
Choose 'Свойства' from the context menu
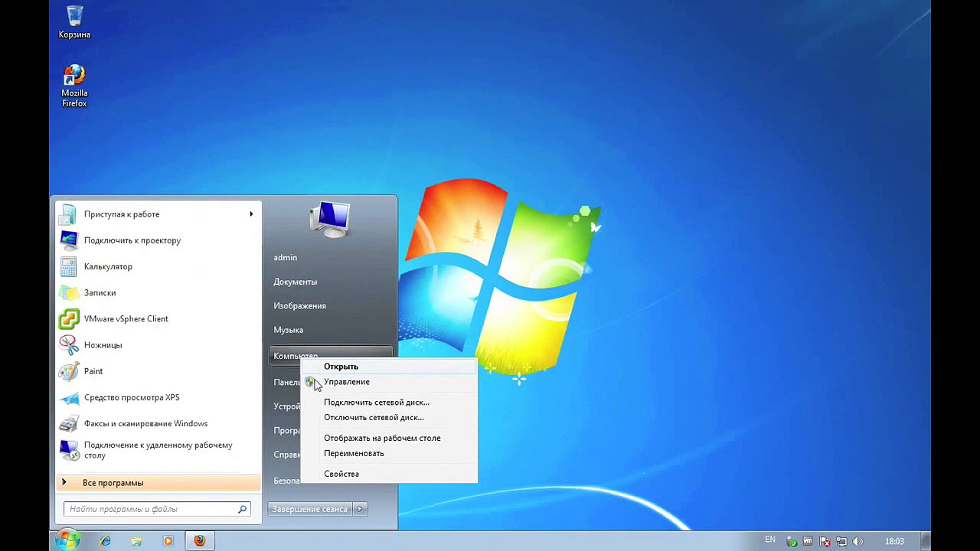coord(341,474)
